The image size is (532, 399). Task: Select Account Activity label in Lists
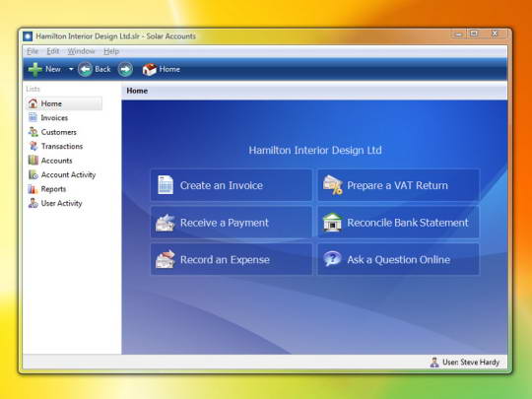point(68,174)
